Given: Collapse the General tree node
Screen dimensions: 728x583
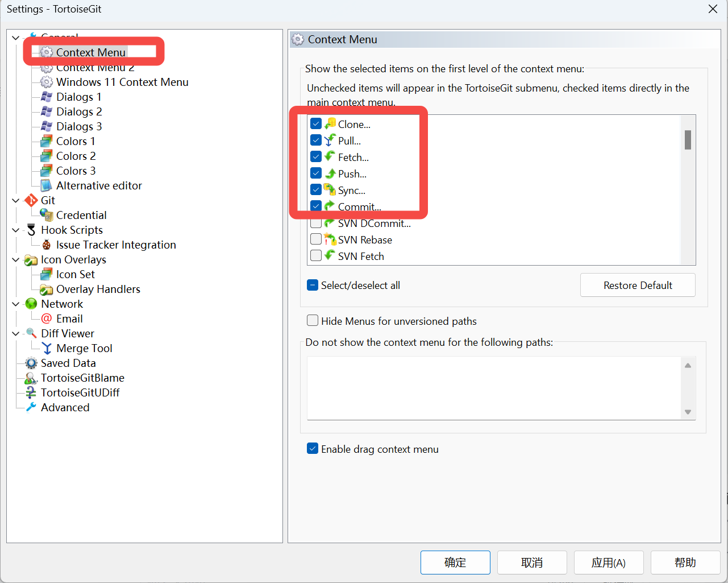Looking at the screenshot, I should pyautogui.click(x=16, y=38).
